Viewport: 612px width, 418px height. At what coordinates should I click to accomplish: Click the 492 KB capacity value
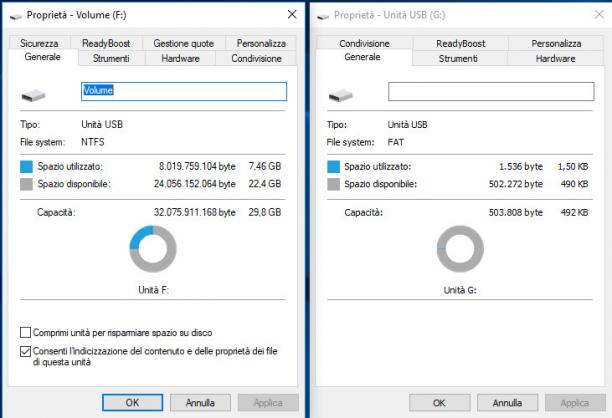tap(574, 212)
